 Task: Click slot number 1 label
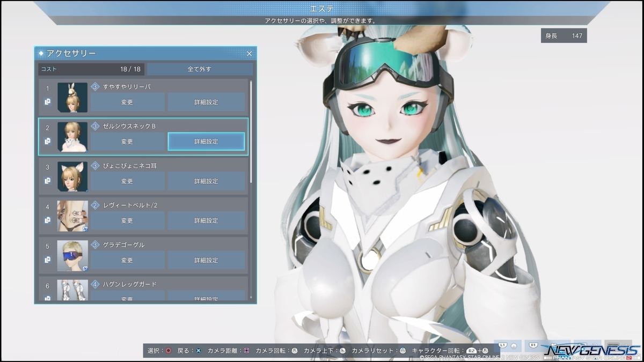[x=48, y=88]
